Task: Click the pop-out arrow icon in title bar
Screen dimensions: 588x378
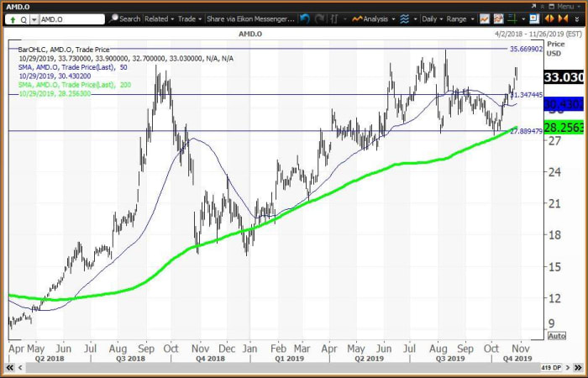Action: [533, 7]
